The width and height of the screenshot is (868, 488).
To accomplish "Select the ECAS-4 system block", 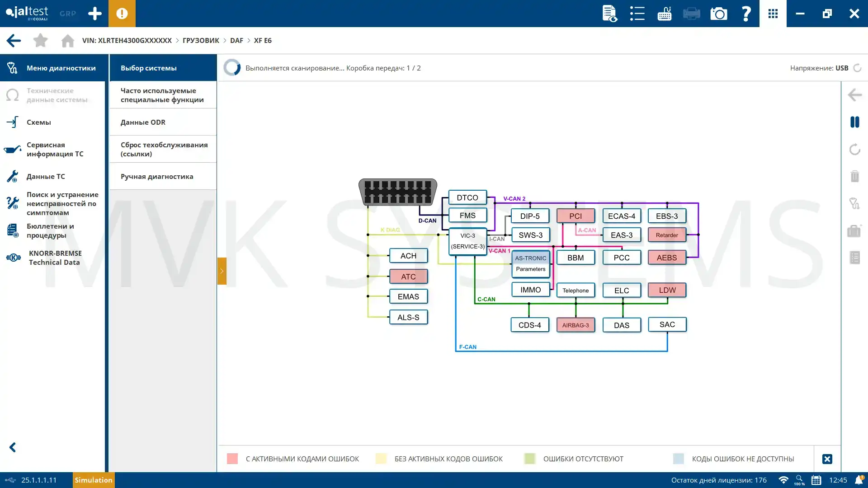I will tap(622, 216).
